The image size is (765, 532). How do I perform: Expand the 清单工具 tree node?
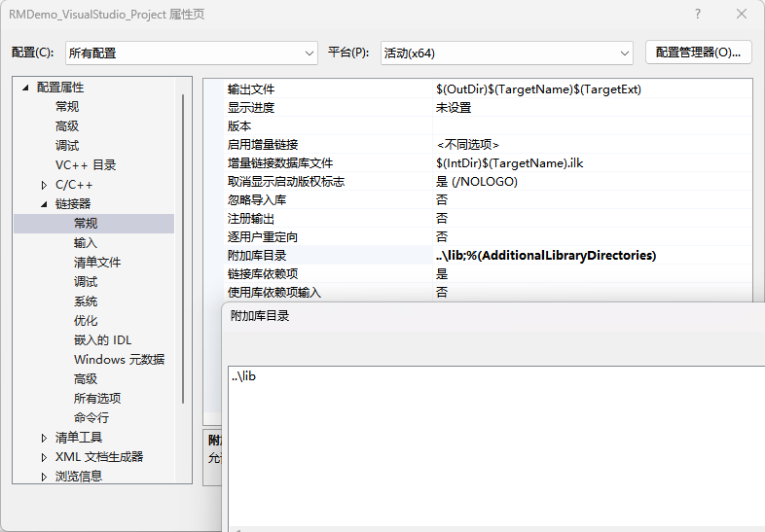click(44, 438)
